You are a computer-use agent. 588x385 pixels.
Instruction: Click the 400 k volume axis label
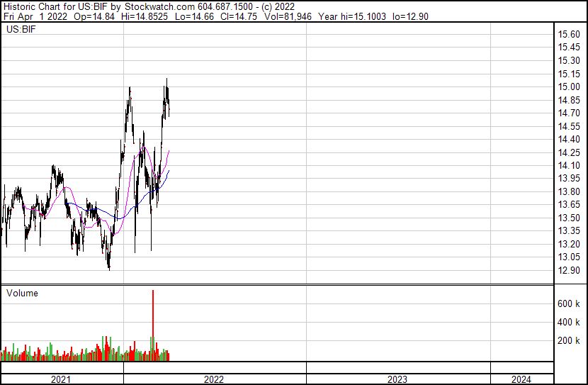569,322
